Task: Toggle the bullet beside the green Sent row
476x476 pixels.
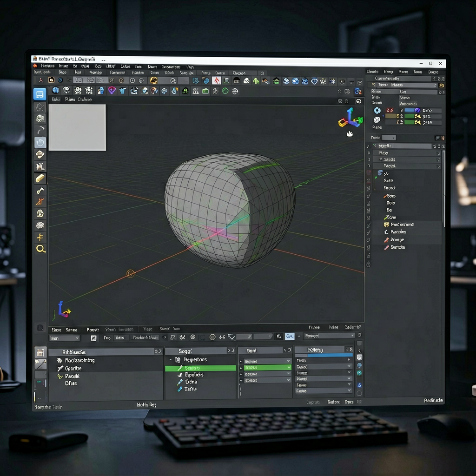Action: (x=241, y=368)
